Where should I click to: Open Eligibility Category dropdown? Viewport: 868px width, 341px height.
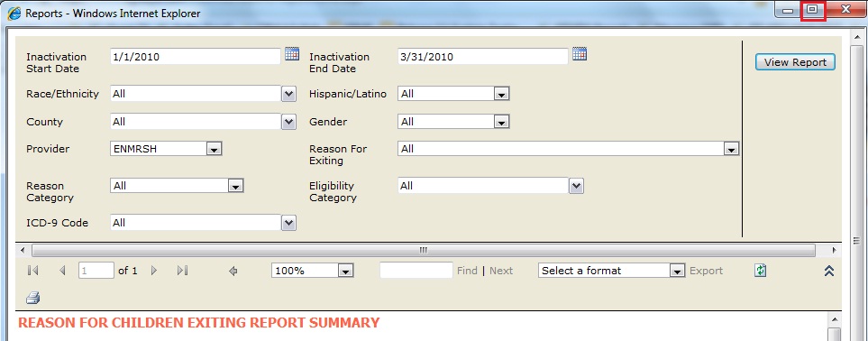coord(576,186)
